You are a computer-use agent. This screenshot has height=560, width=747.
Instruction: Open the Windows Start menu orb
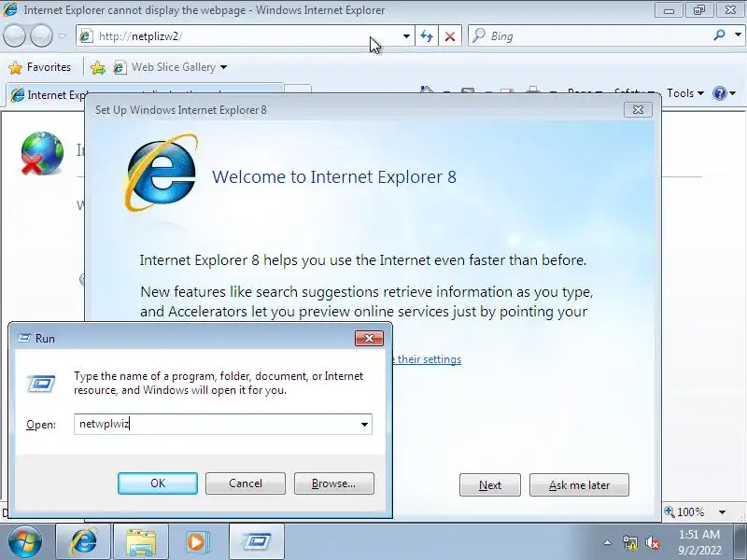[x=25, y=541]
